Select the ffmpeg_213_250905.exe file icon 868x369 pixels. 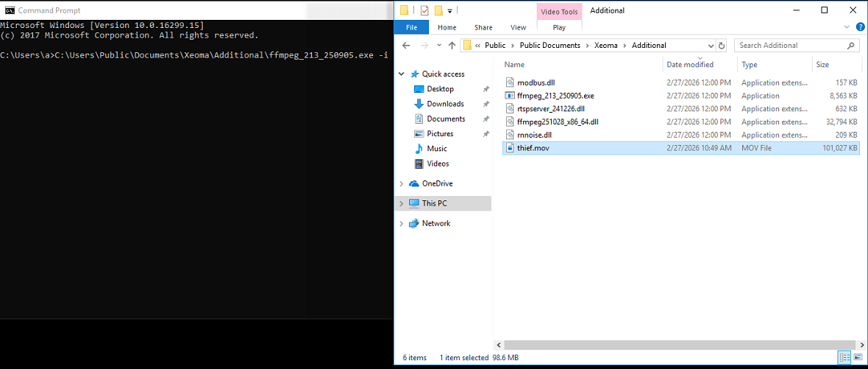click(x=510, y=95)
